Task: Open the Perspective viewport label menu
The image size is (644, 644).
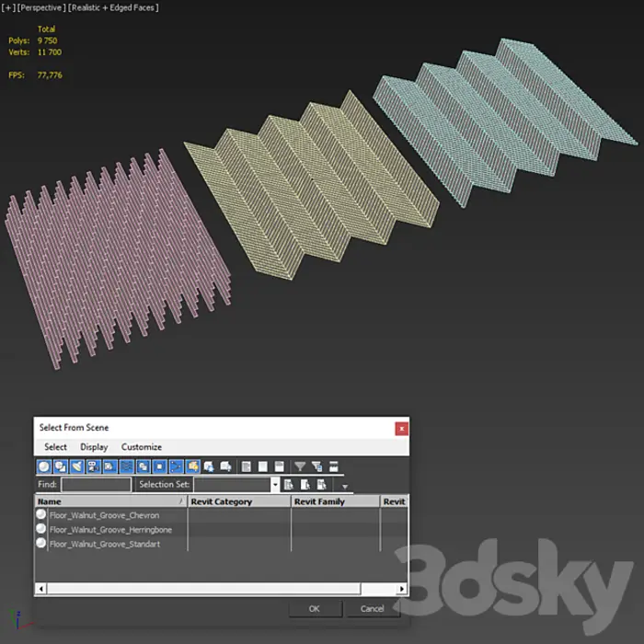Action: (x=41, y=7)
